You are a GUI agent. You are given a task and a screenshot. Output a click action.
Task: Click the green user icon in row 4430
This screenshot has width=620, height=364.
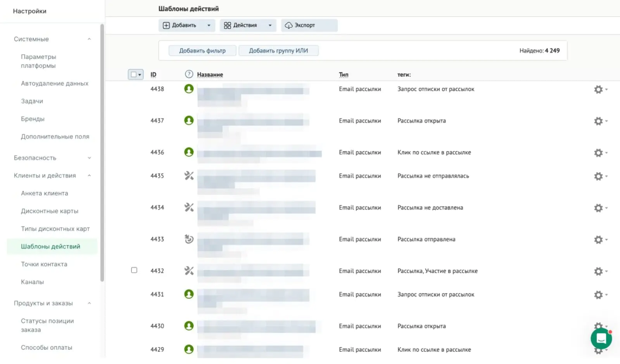pos(189,326)
